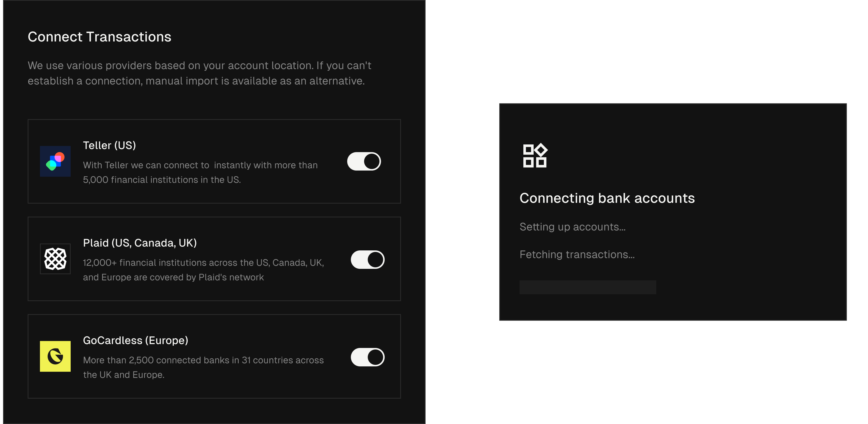Select the Teller (US) title
Screen dimensions: 868x424
[110, 145]
